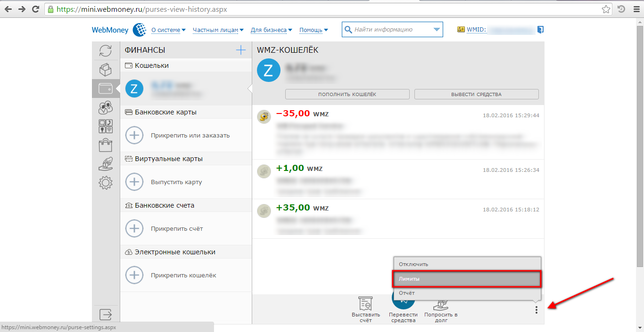644x332 pixels.
Task: Click the +35,00 WMZ transaction avatar icon
Action: (264, 211)
